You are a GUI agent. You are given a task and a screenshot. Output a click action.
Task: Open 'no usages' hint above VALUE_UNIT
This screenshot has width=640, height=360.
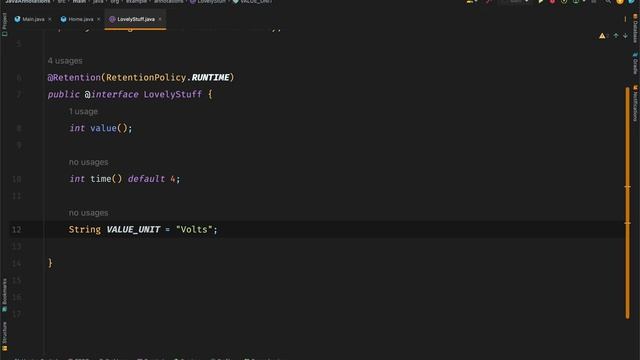coord(89,213)
